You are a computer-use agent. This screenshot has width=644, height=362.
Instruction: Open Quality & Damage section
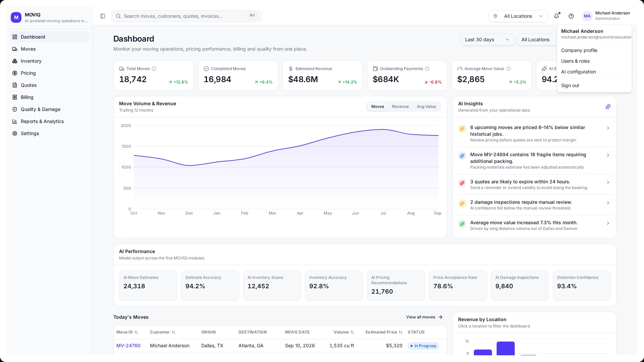(49, 109)
